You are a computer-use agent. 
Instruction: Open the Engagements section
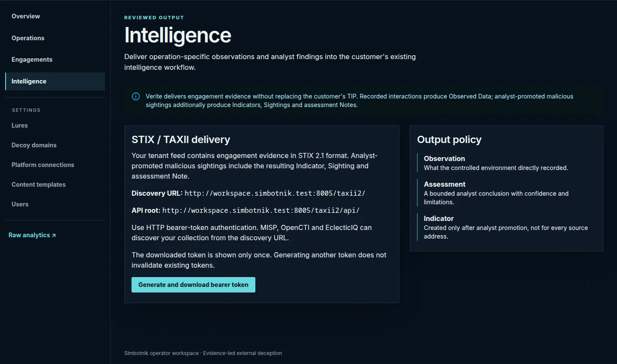55,60
